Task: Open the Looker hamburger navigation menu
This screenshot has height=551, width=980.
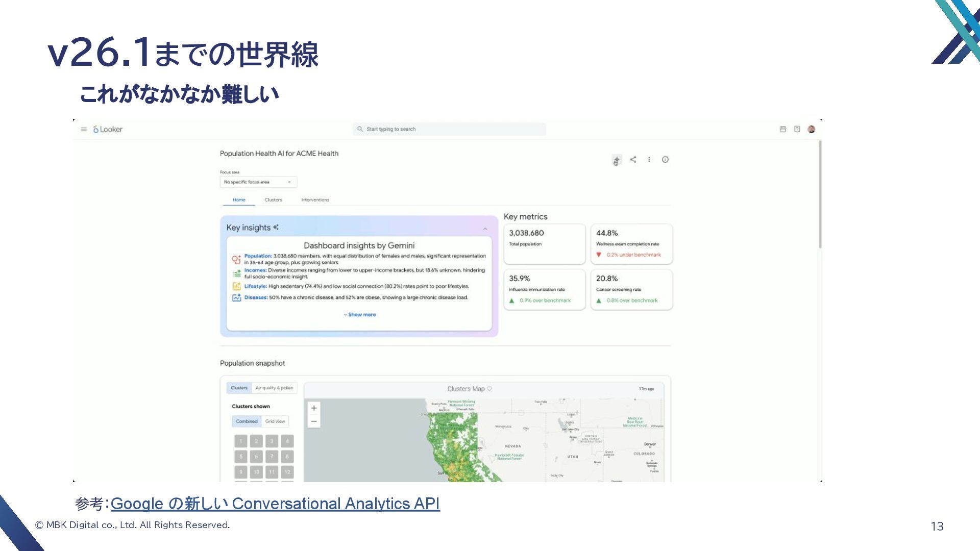Action: point(84,129)
